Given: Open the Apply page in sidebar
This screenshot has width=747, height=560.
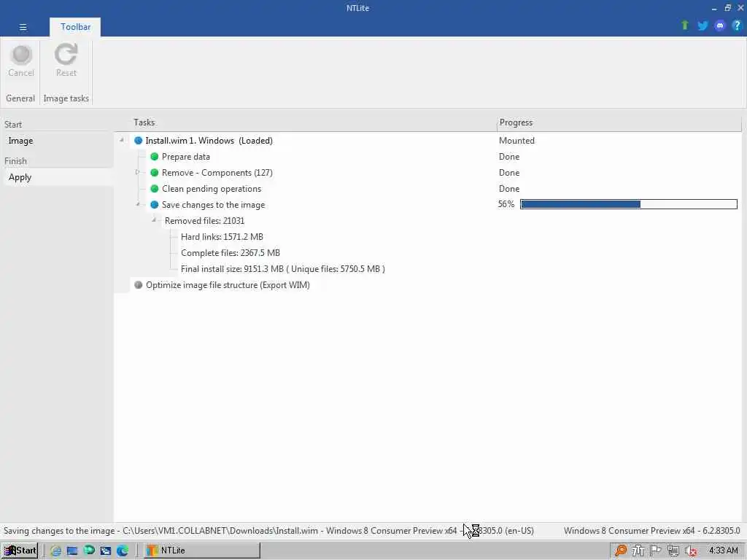Looking at the screenshot, I should click(20, 177).
